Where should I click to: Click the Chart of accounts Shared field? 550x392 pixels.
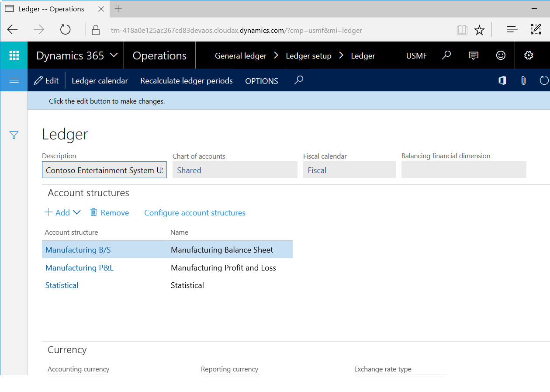coord(235,170)
